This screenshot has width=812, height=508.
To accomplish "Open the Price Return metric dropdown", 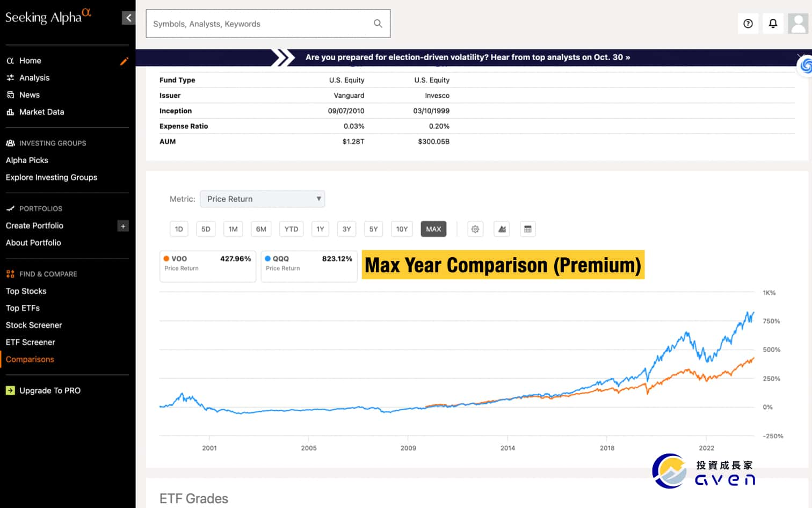I will pyautogui.click(x=263, y=199).
